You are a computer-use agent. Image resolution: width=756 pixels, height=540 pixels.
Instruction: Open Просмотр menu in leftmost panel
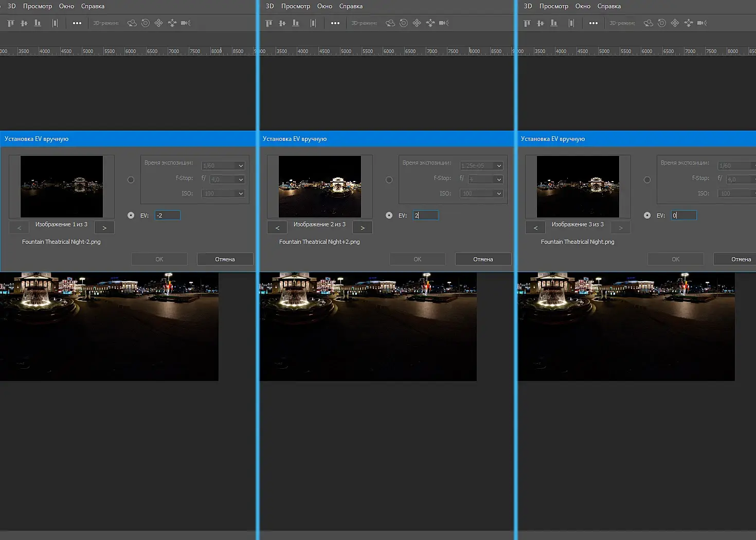[x=38, y=6]
